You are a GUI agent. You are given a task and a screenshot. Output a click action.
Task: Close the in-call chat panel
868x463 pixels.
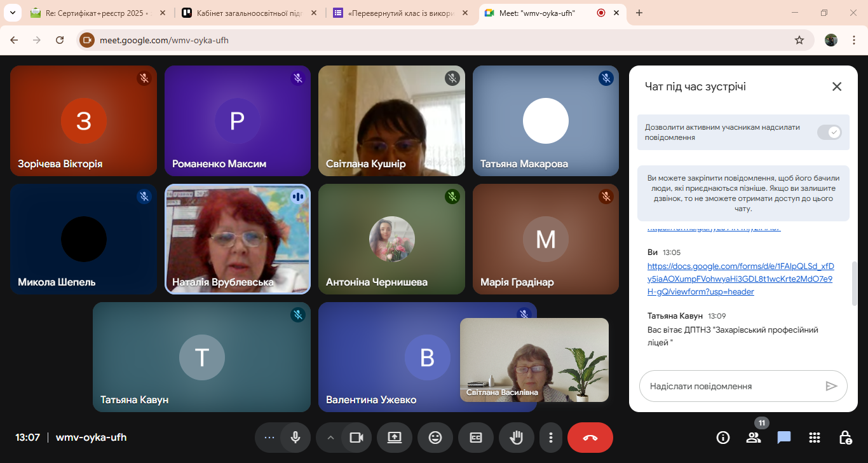pos(837,86)
